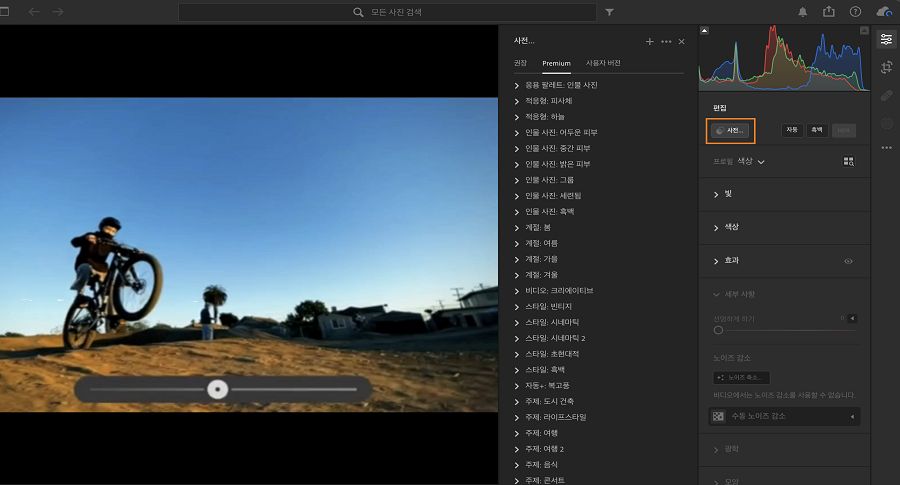The height and width of the screenshot is (485, 900).
Task: Select the Crop and rotate tool
Action: point(886,67)
